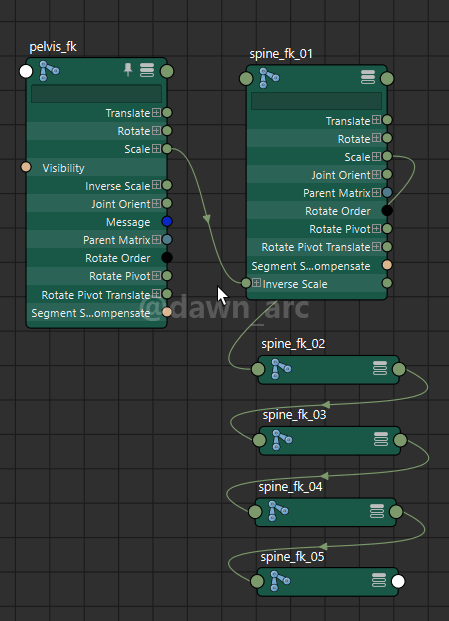Image resolution: width=449 pixels, height=621 pixels.
Task: Expand Inverse Scale input on spine_fk_01
Action: [257, 283]
